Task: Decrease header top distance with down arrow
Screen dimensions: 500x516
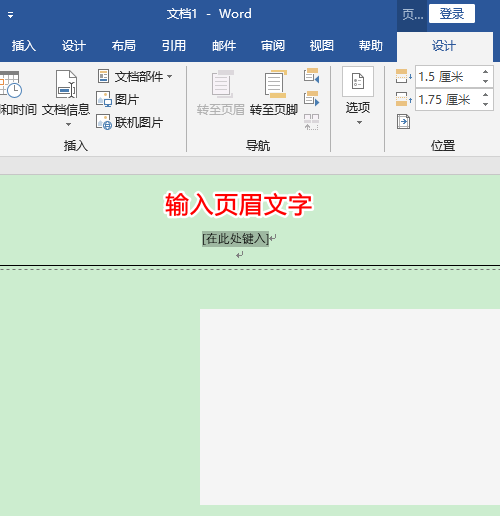Action: click(x=485, y=82)
